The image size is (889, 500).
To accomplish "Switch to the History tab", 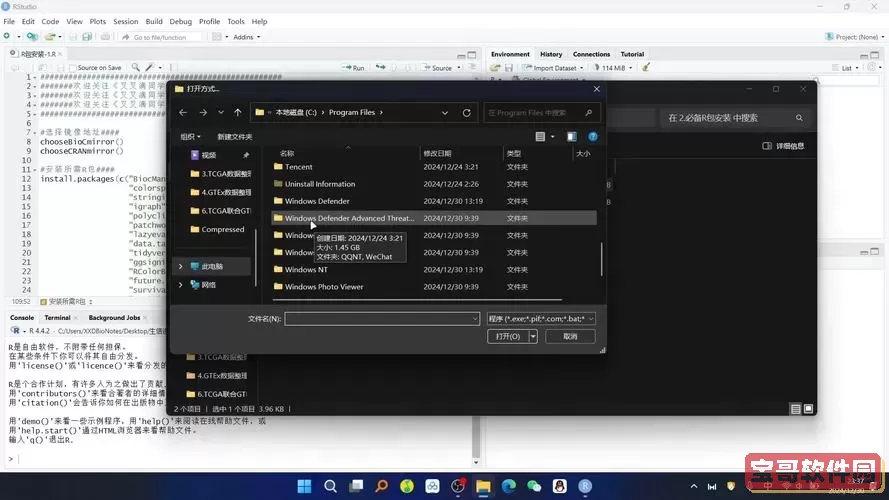I will point(551,54).
